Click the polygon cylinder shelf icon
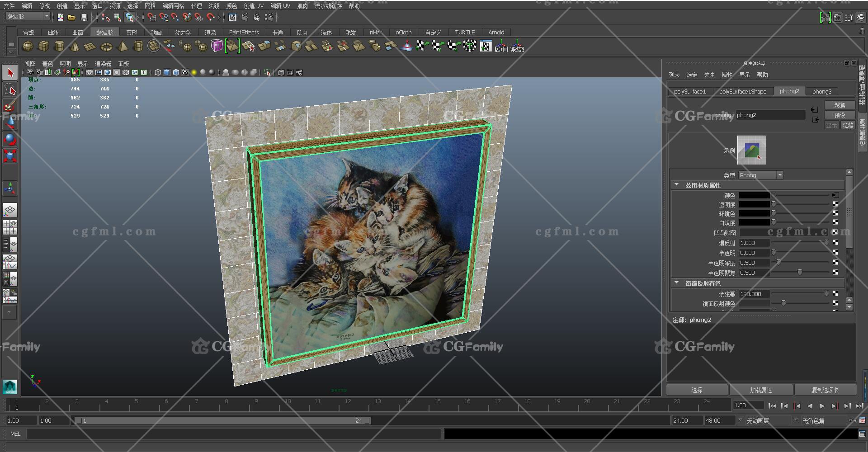The image size is (868, 452). tap(59, 46)
